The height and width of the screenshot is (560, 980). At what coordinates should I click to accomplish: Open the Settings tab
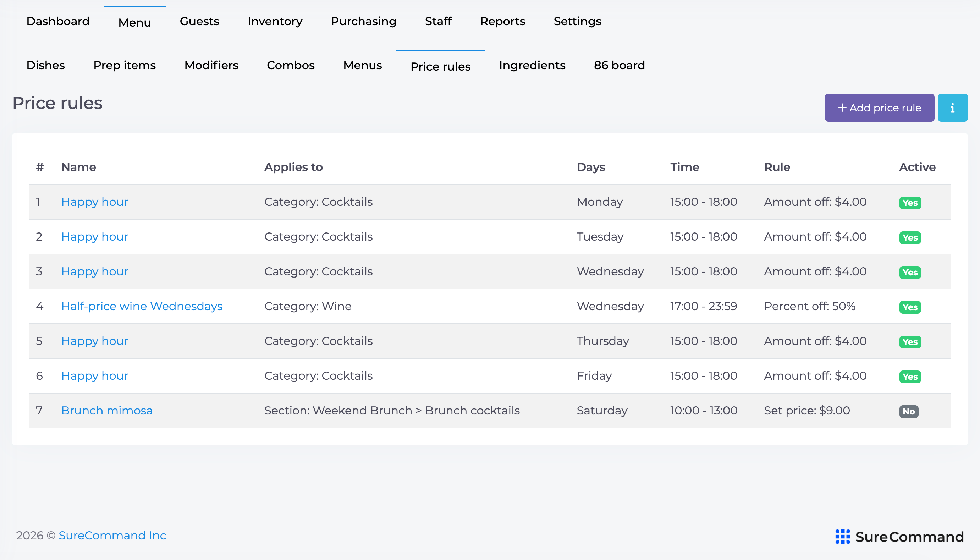coord(578,21)
